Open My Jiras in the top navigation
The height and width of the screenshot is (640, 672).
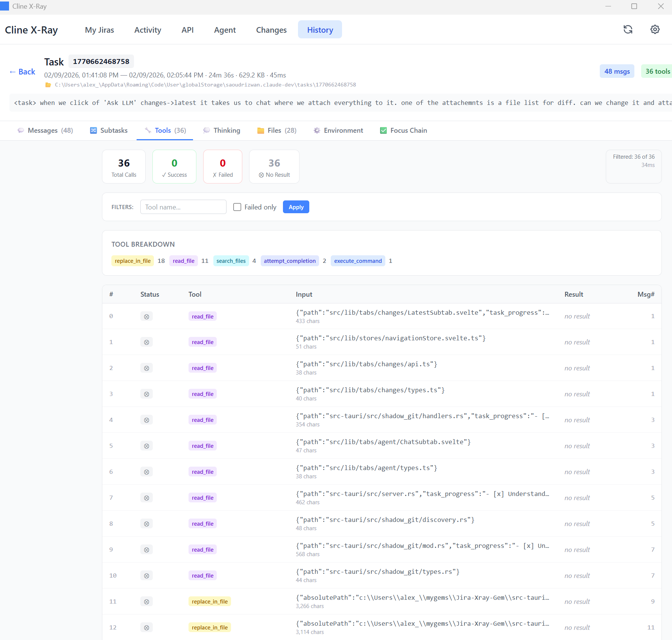click(99, 30)
